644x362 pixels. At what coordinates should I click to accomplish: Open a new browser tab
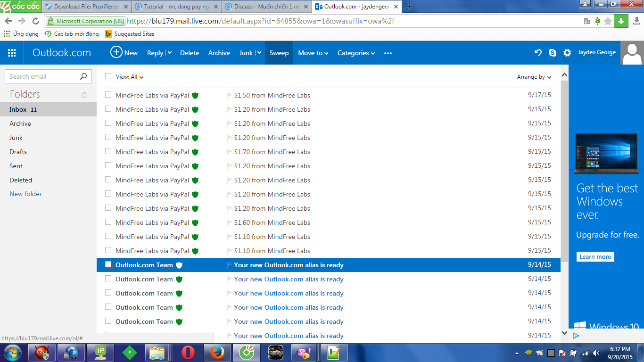click(409, 7)
